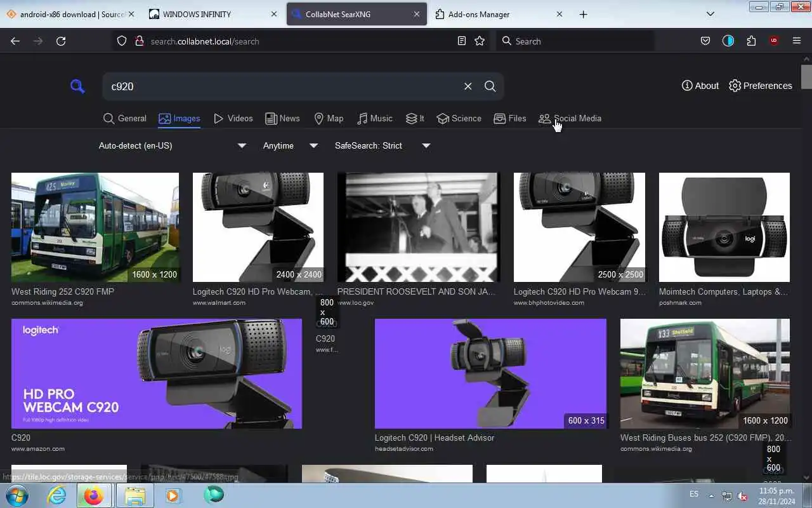The width and height of the screenshot is (812, 508).
Task: Change SafeSearch Strict setting dropdown
Action: [x=383, y=145]
